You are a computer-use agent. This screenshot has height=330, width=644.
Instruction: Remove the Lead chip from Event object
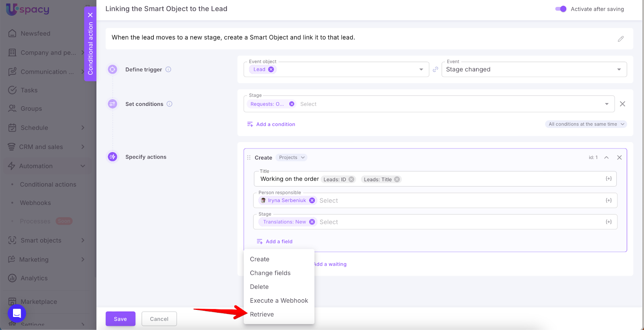[271, 69]
